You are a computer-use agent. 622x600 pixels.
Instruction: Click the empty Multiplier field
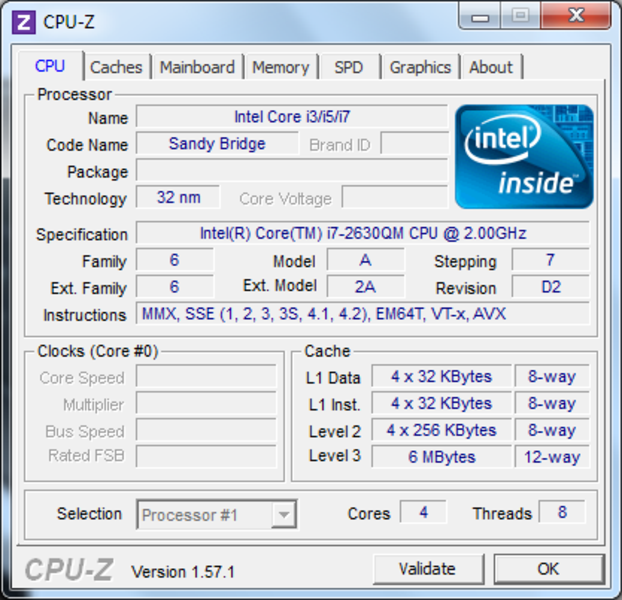206,403
